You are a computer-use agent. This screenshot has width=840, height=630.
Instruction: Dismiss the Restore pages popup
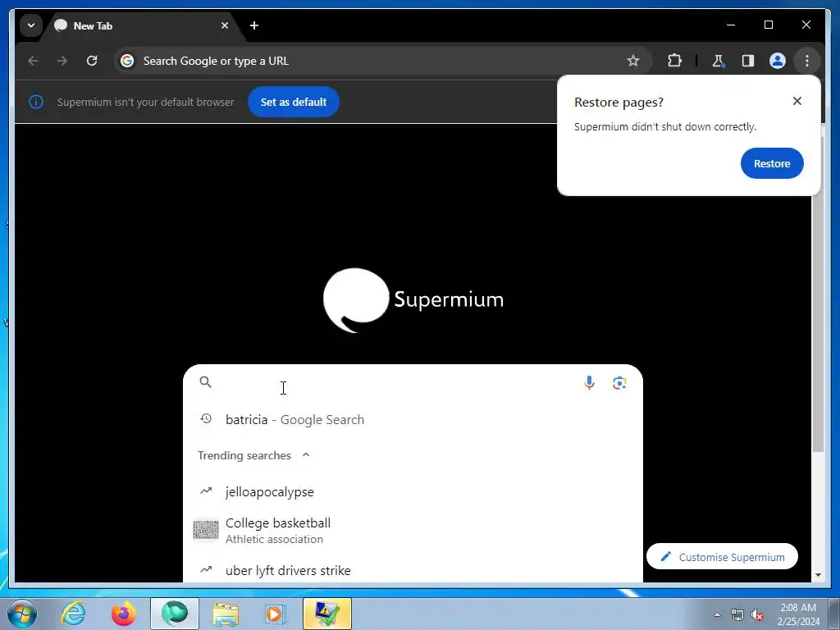click(x=797, y=101)
